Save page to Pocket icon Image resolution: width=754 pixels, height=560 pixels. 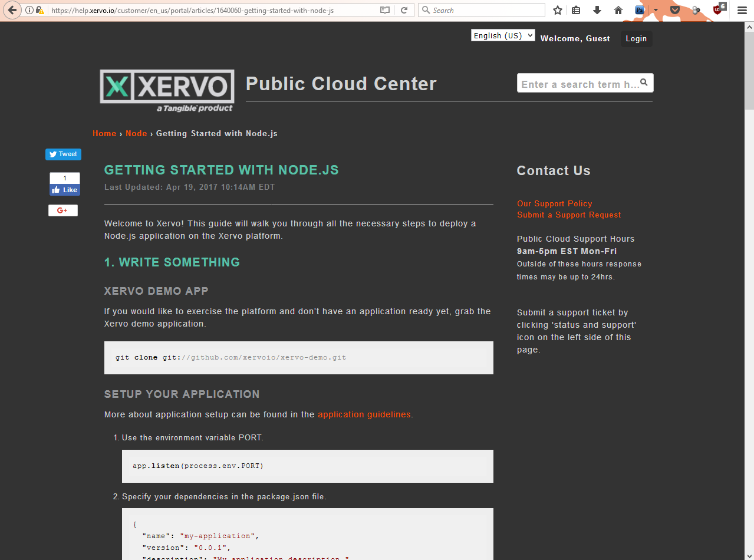pos(676,10)
